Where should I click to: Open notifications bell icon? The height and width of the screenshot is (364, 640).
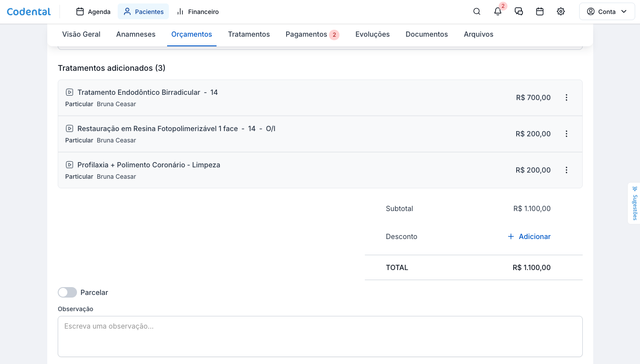coord(498,12)
